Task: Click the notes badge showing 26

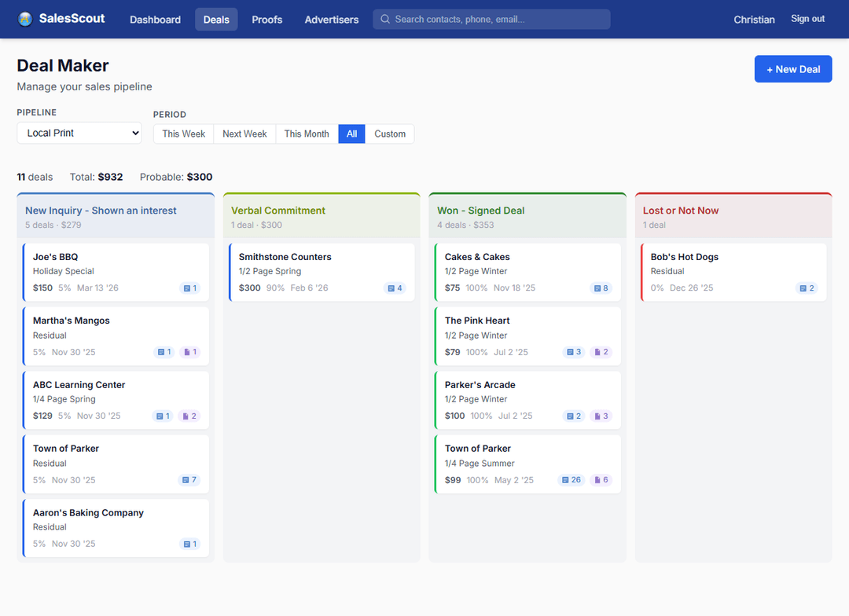Action: click(x=572, y=479)
